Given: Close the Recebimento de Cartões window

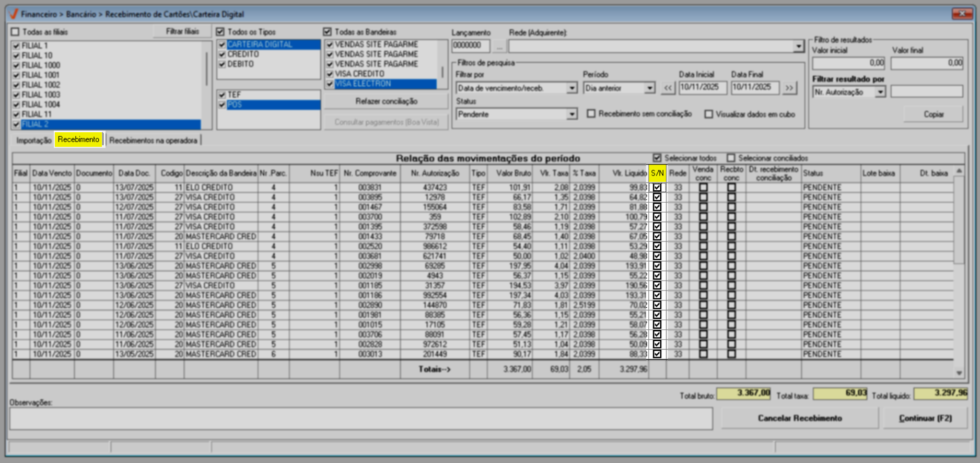Looking at the screenshot, I should (x=961, y=14).
